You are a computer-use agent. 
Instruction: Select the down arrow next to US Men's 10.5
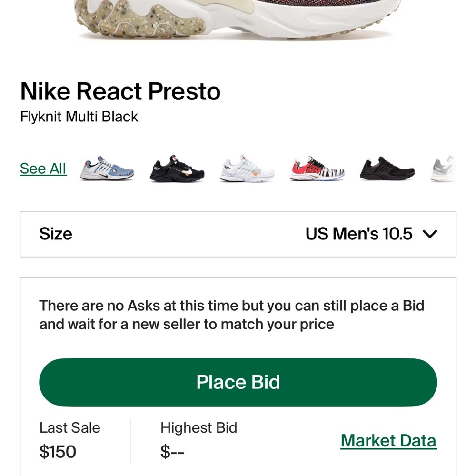pos(430,234)
